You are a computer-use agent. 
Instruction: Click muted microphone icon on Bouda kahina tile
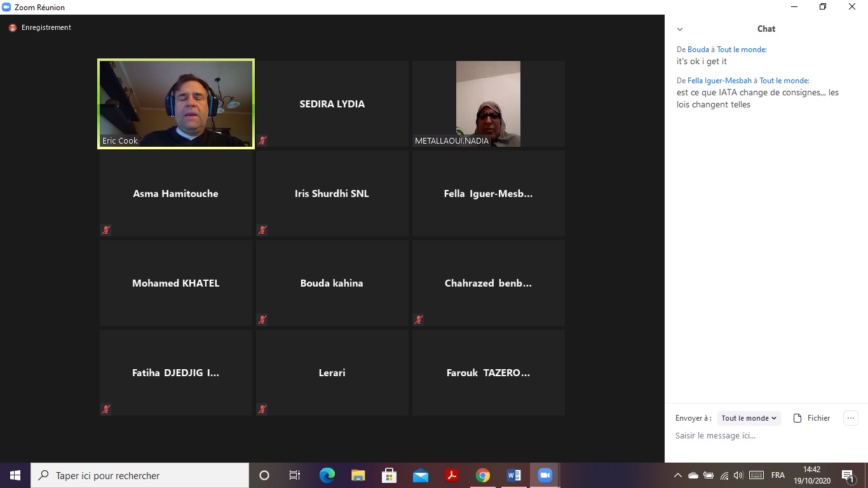(x=262, y=320)
